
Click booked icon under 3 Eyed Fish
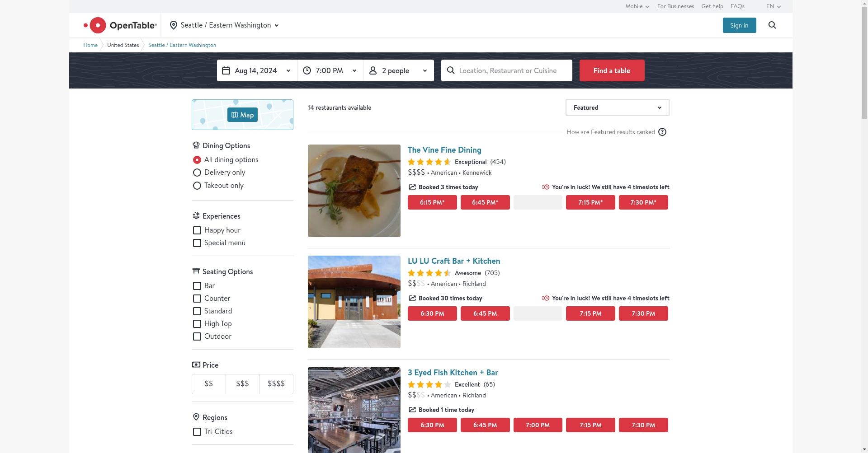click(412, 410)
